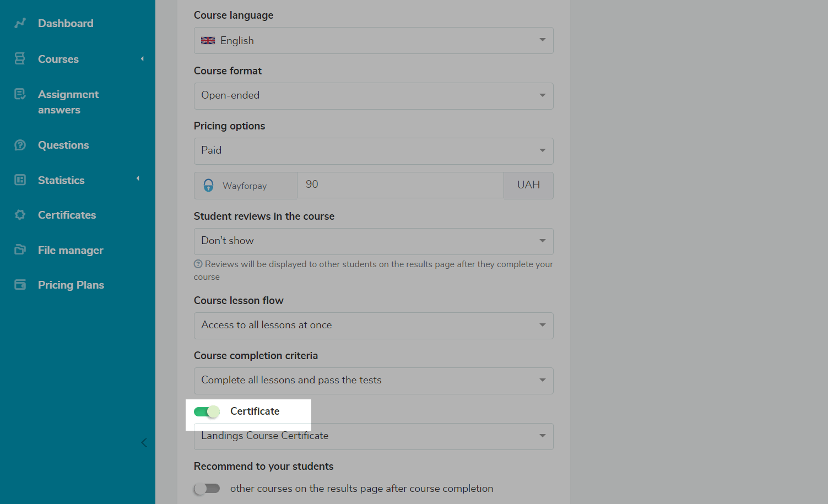Collapse the sidebar with the arrow
Screen dimensions: 828x504
[x=144, y=442]
